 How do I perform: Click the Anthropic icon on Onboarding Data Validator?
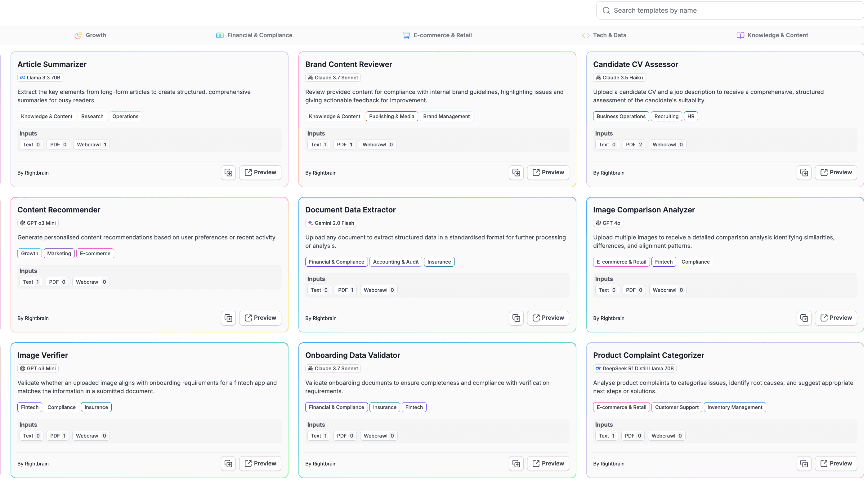pyautogui.click(x=310, y=368)
